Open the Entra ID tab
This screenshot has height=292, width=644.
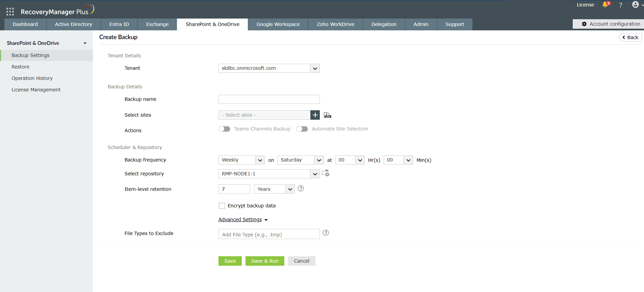tap(119, 24)
